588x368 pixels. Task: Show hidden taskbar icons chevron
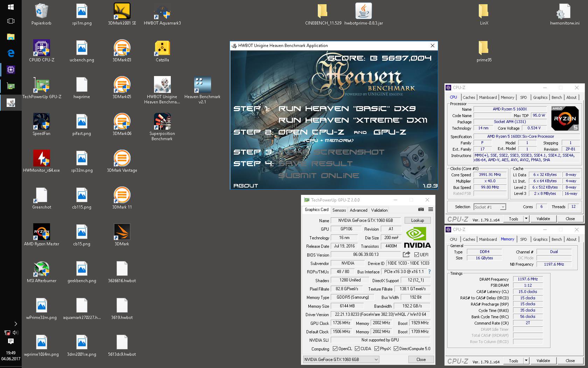click(x=15, y=324)
